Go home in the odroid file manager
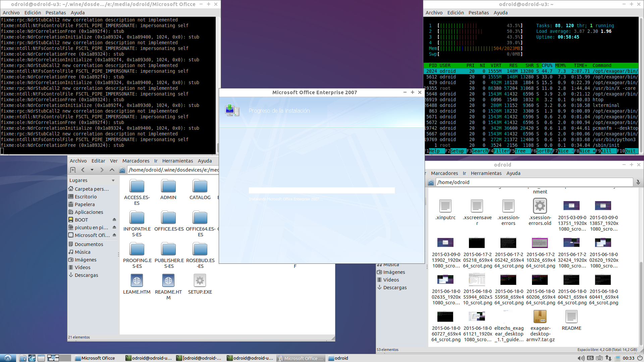This screenshot has width=644, height=362. (x=431, y=183)
